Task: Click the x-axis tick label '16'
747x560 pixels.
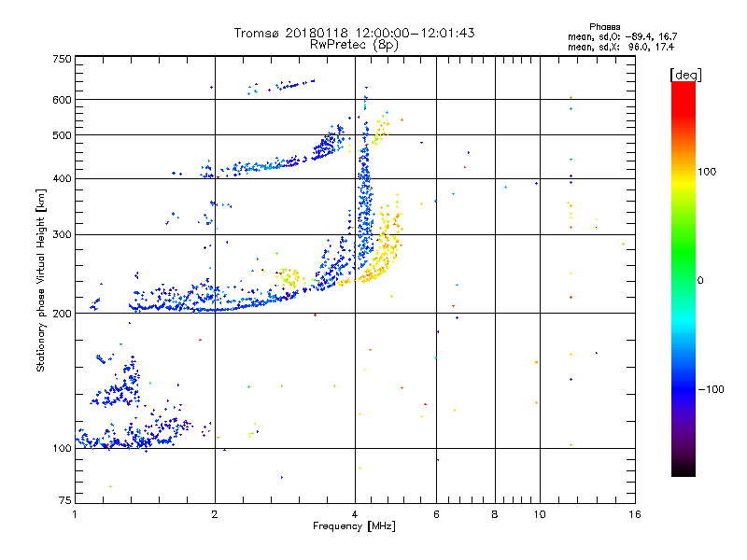Action: point(635,514)
